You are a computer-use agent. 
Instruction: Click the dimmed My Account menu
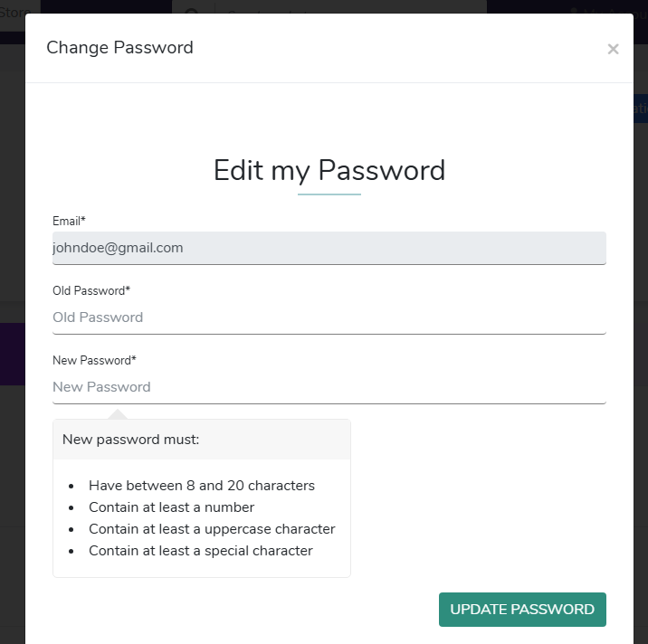(x=607, y=10)
